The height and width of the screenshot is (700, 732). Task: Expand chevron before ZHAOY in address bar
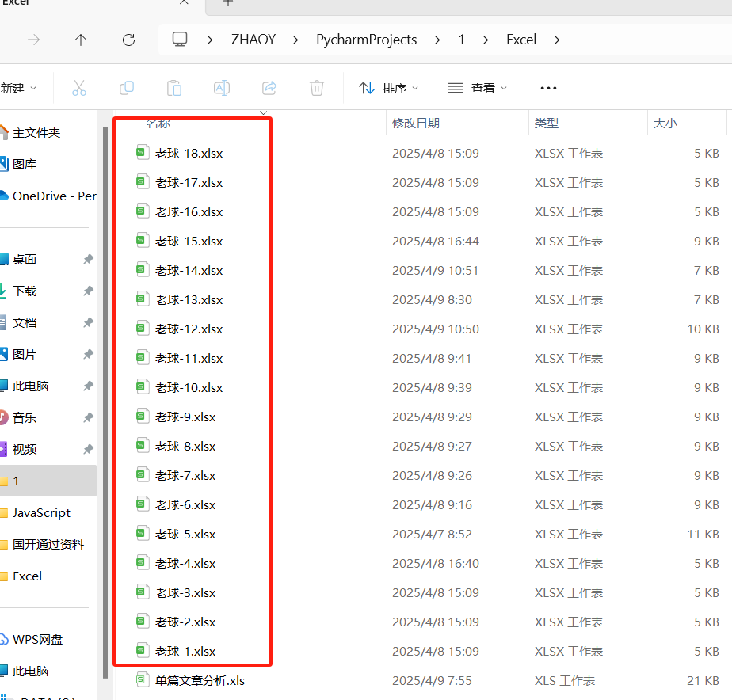pos(210,40)
